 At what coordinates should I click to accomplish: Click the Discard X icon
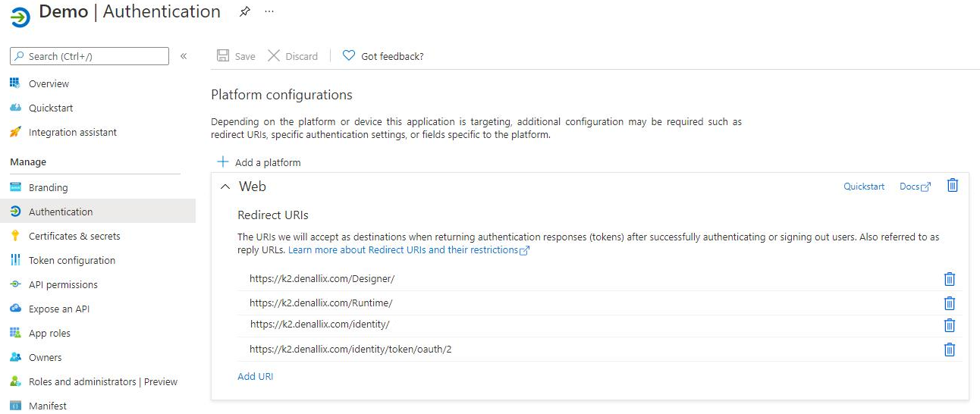coord(275,56)
